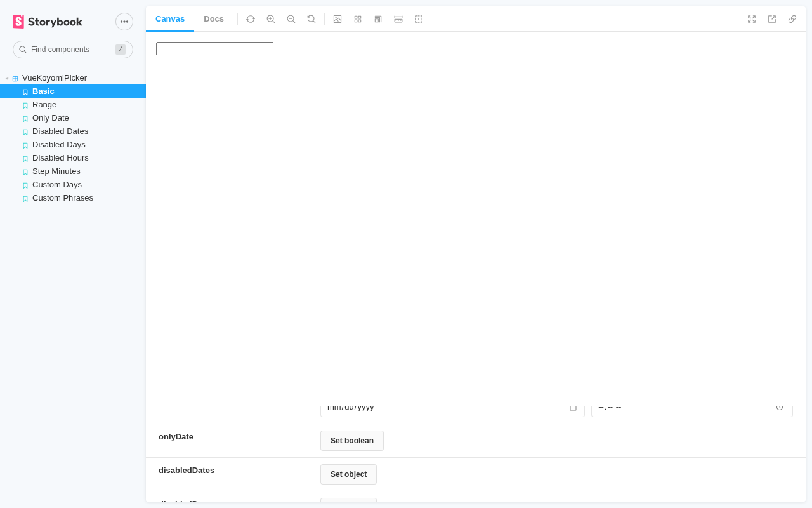Open canvas in a new tab

(x=772, y=19)
